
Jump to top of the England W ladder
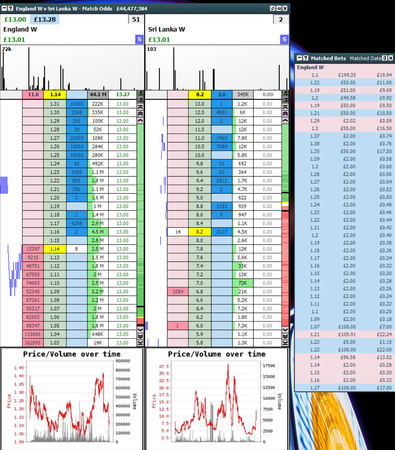coord(140,107)
